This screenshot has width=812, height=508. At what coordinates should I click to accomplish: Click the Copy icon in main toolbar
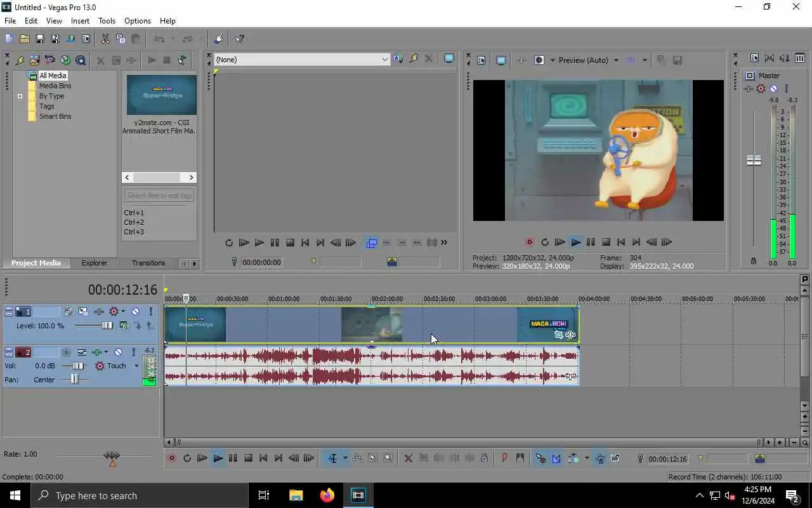tap(121, 39)
